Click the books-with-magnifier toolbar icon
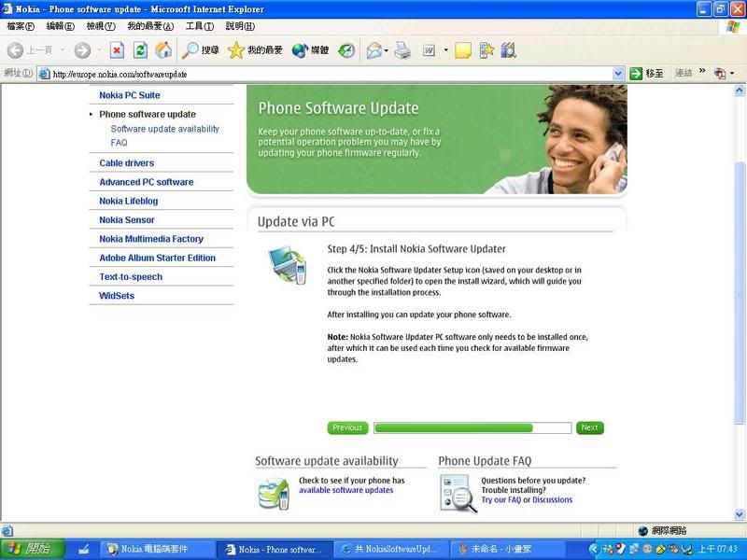The width and height of the screenshot is (747, 560). (509, 50)
